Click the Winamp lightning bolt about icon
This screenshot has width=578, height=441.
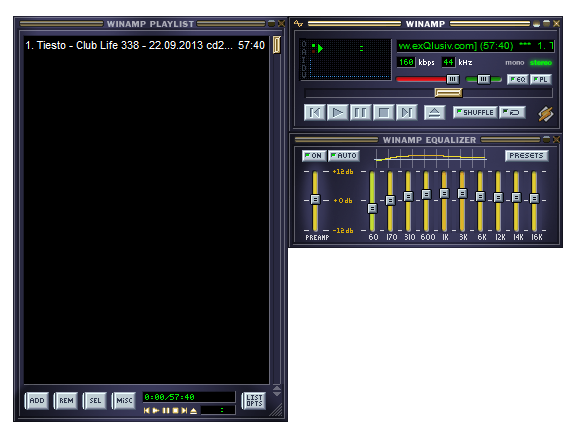(546, 114)
